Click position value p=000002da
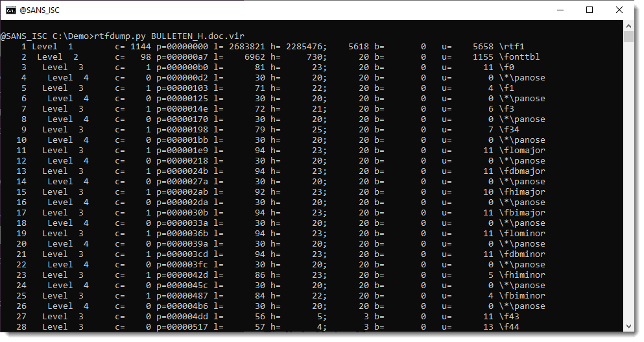The width and height of the screenshot is (644, 342). (x=182, y=202)
